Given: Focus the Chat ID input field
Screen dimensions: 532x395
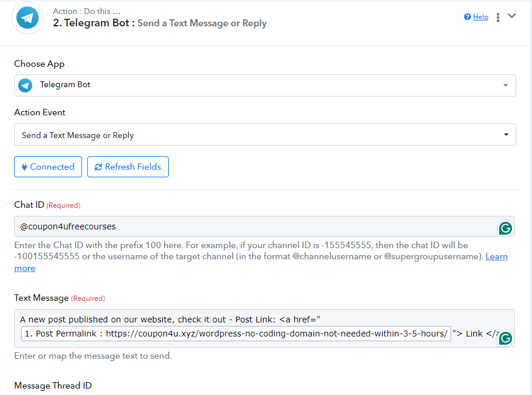Looking at the screenshot, I should pyautogui.click(x=264, y=226).
